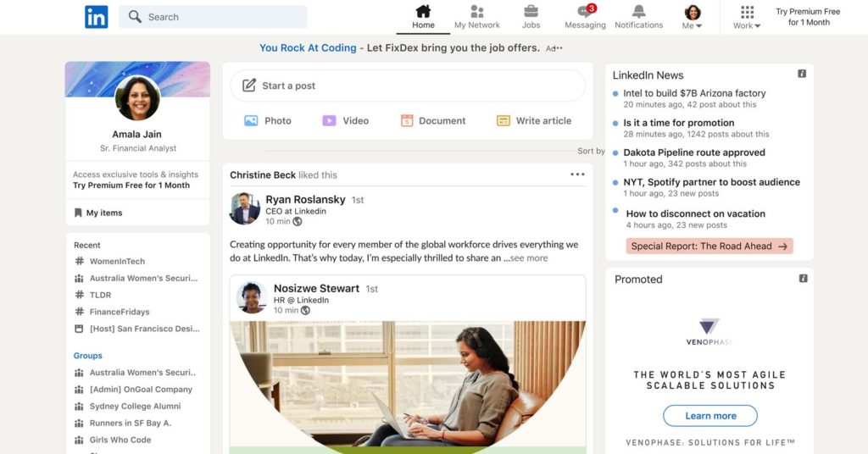Screen dimensions: 868x454
Task: Click Learn more button in ad
Action: pyautogui.click(x=710, y=416)
